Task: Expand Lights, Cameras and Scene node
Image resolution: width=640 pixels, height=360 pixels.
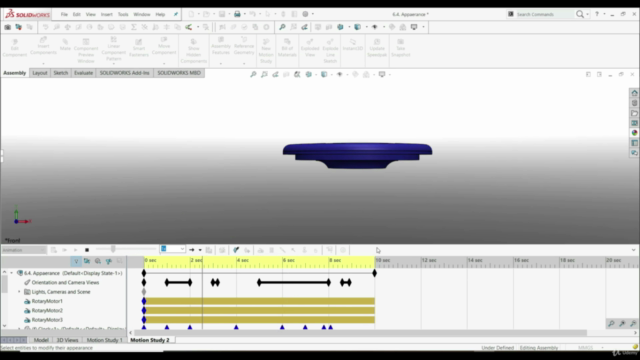Action: [19, 292]
